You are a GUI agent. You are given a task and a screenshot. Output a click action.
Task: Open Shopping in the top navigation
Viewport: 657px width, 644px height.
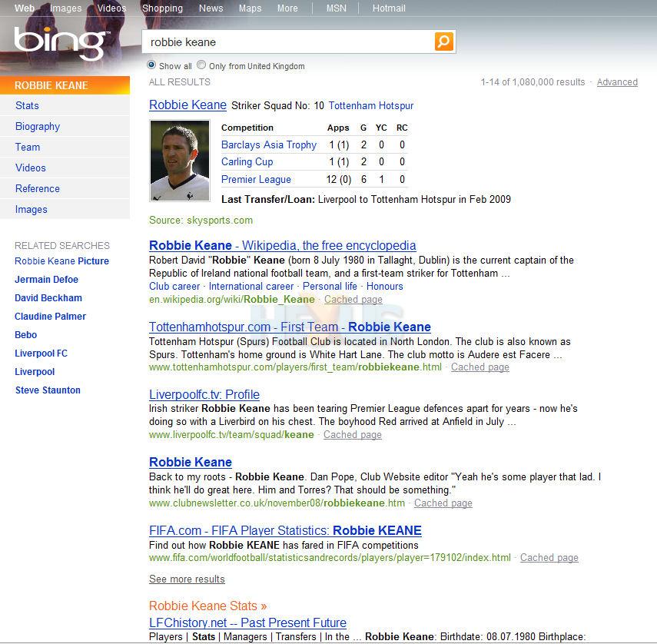(x=162, y=8)
